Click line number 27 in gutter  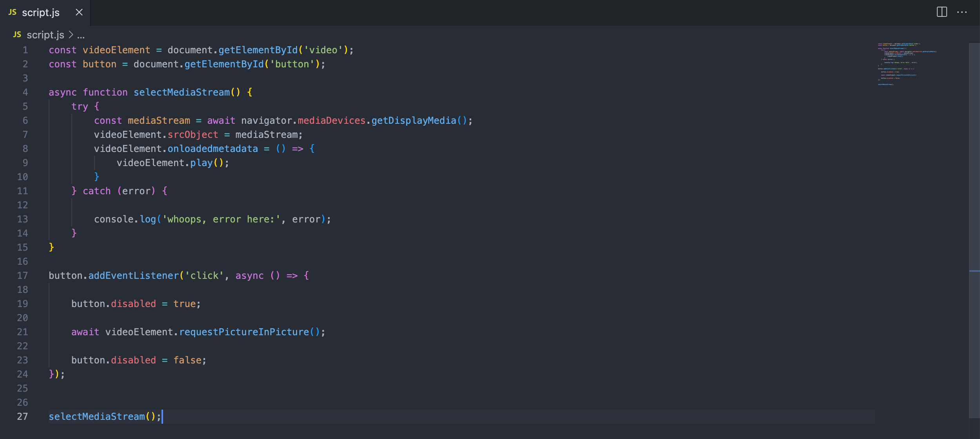[22, 417]
